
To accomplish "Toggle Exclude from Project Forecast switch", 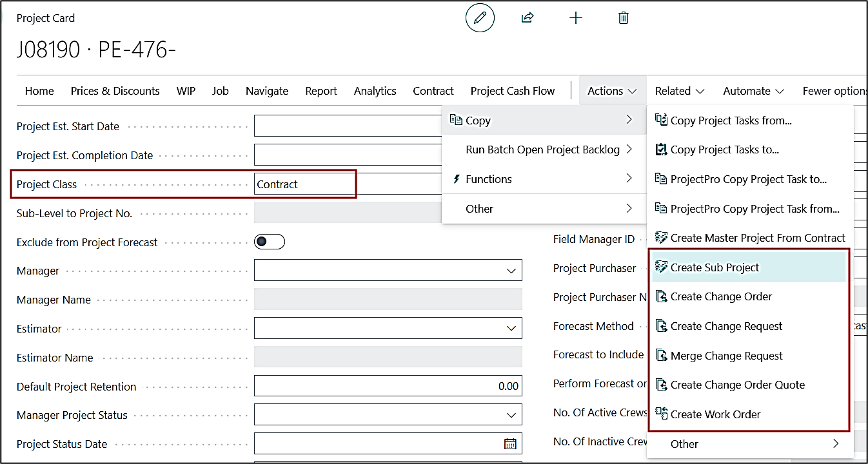I will [269, 242].
